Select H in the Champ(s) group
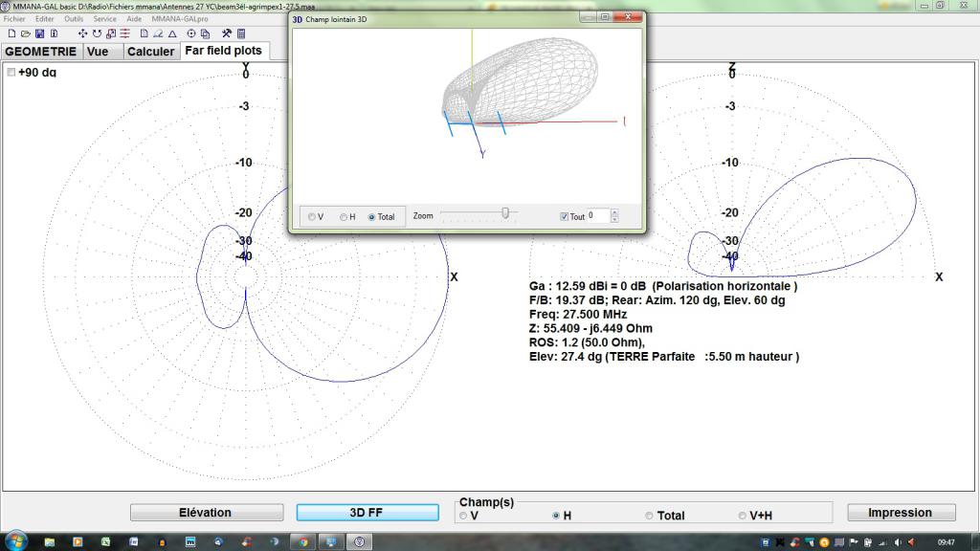Viewport: 980px width, 551px height. pyautogui.click(x=556, y=516)
